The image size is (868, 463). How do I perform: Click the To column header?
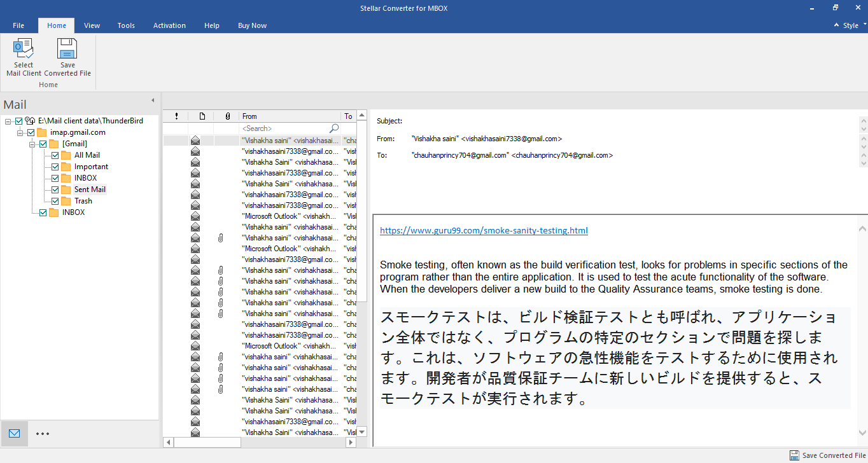349,116
